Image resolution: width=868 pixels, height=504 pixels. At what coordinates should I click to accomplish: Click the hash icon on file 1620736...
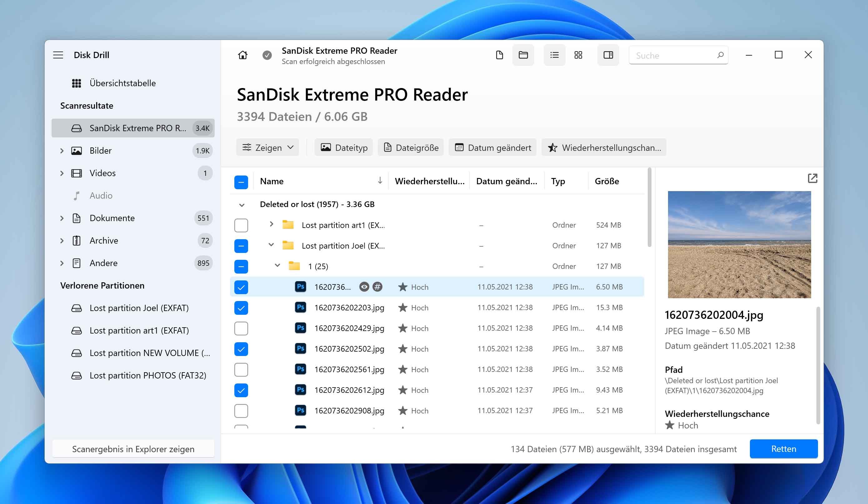(377, 287)
